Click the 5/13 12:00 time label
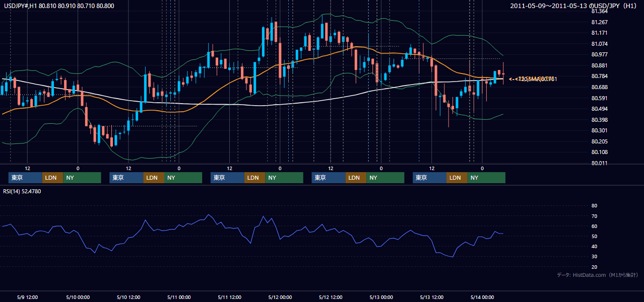This screenshot has width=644, height=302. pos(432,297)
